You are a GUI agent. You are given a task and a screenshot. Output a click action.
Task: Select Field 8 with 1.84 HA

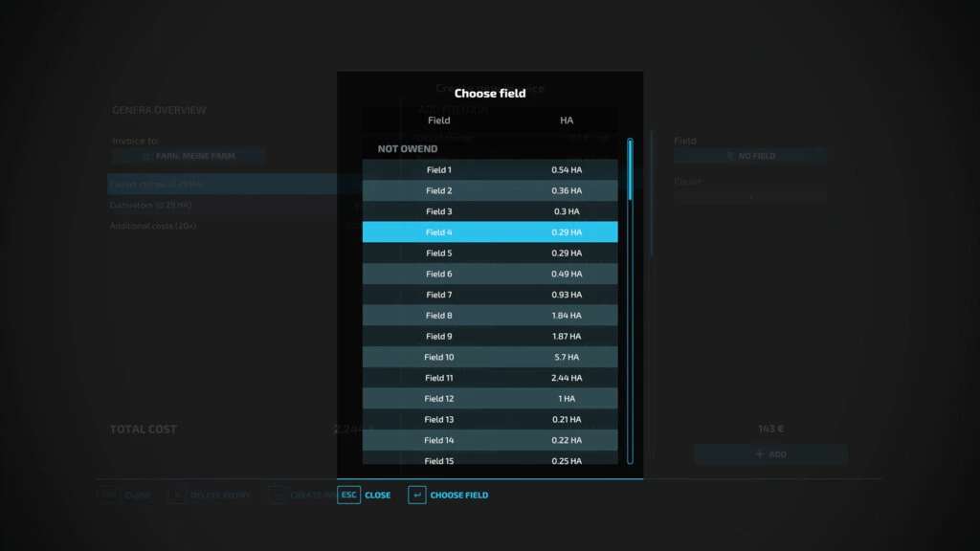[490, 316]
